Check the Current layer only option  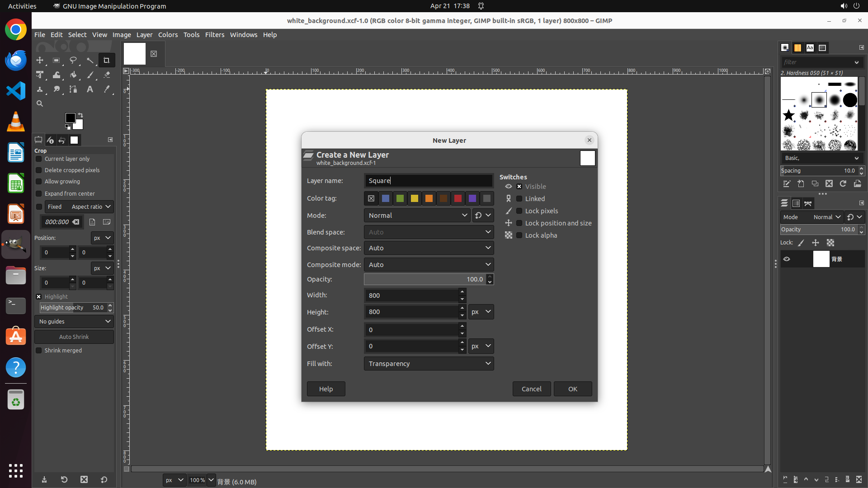click(x=39, y=159)
